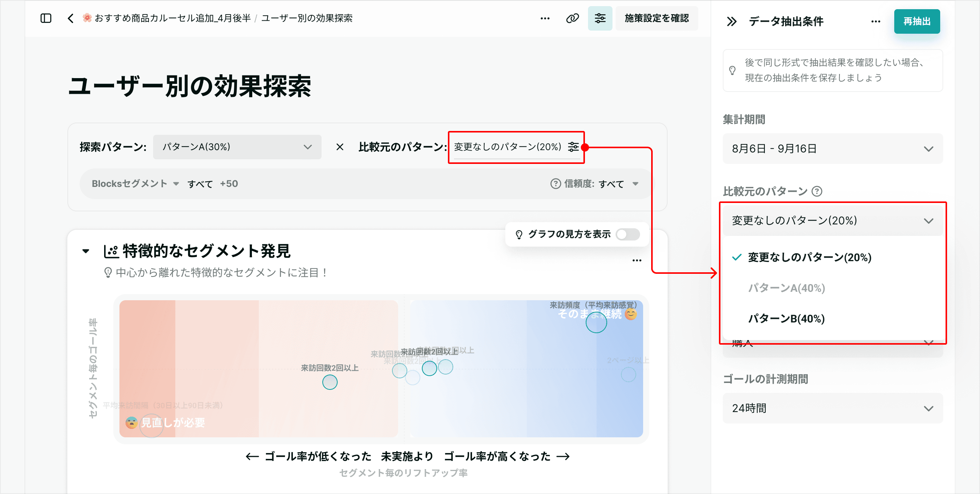The height and width of the screenshot is (494, 980).
Task: Open the データ抽出条件 panel ellipsis menu
Action: point(876,21)
